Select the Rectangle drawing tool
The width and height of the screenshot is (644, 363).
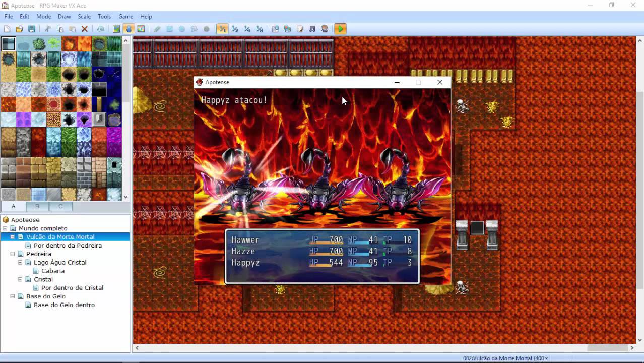[x=169, y=29]
